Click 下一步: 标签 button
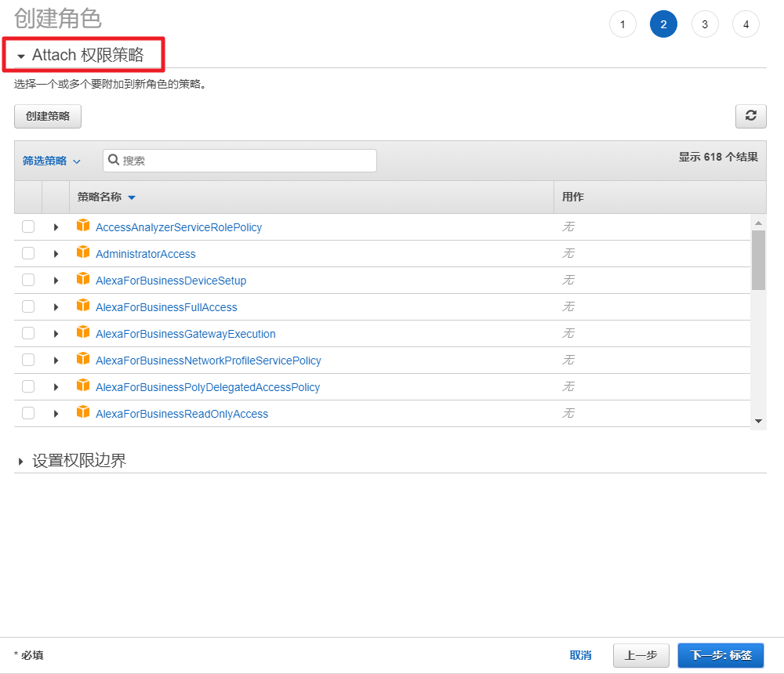This screenshot has width=784, height=674. point(720,655)
